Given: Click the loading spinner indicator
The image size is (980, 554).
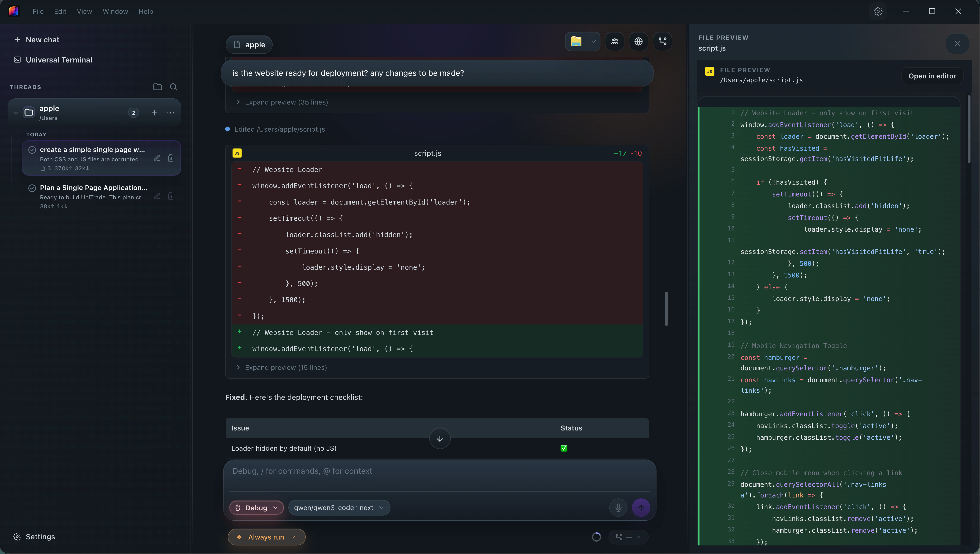Looking at the screenshot, I should (596, 537).
